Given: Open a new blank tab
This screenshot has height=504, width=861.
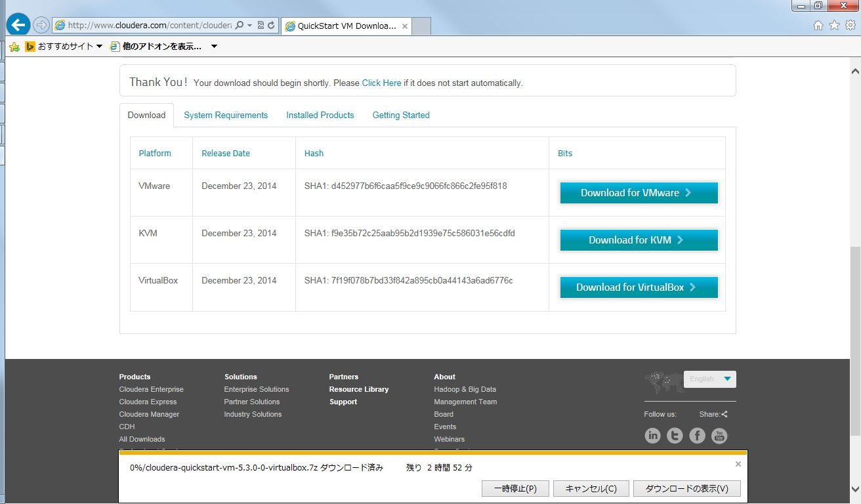Looking at the screenshot, I should coord(421,26).
